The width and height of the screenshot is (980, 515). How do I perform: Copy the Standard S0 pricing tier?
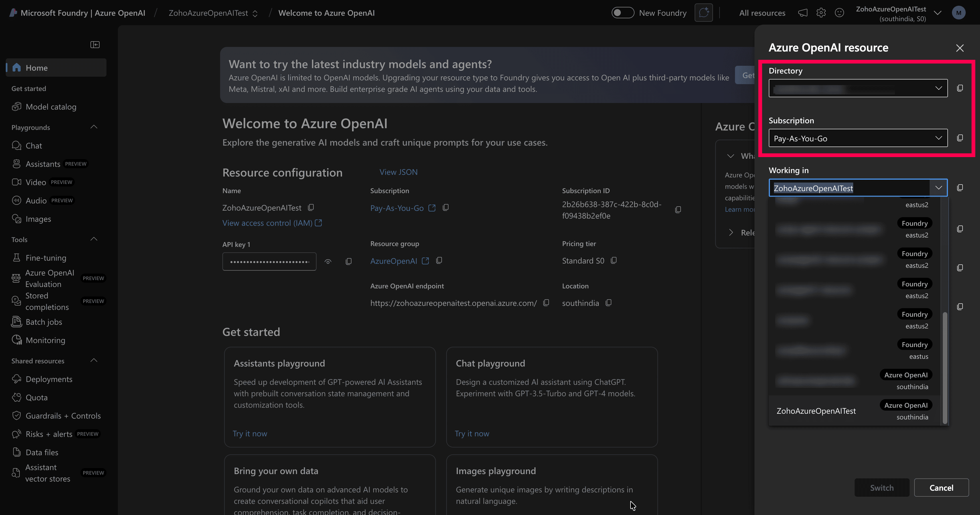(614, 261)
